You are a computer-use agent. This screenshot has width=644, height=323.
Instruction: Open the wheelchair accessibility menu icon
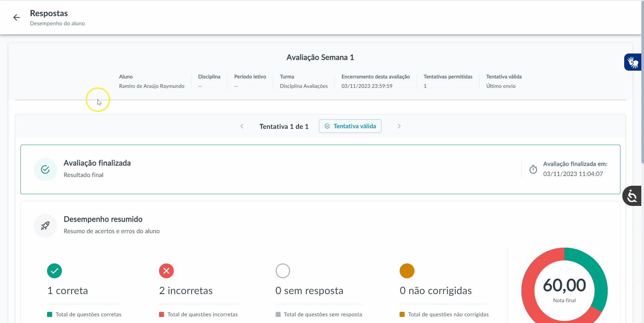tap(632, 196)
